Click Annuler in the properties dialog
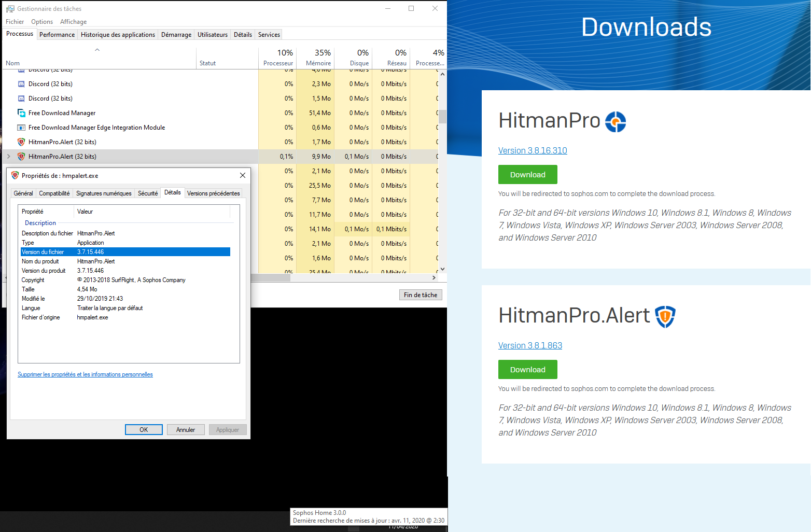 (186, 430)
